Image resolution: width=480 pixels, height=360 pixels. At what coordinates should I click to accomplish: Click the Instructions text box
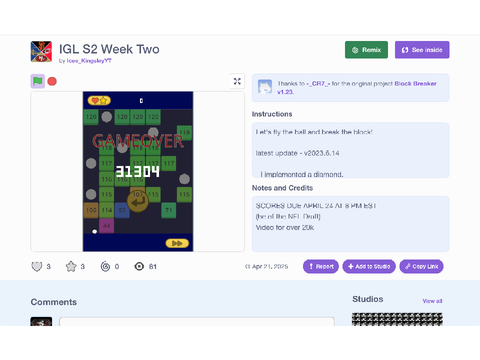pos(351,150)
